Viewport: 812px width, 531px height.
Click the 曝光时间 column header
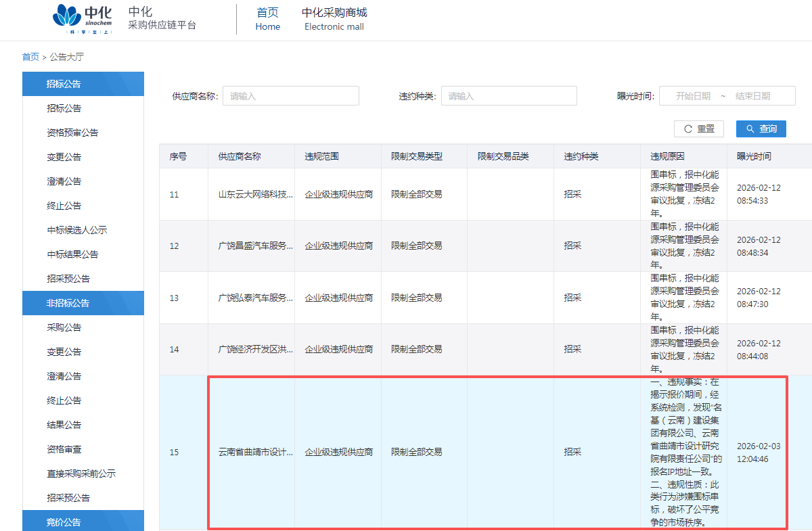tap(754, 156)
